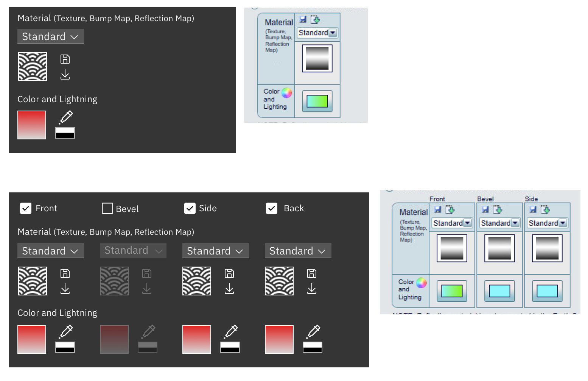Image resolution: width=588 pixels, height=381 pixels.
Task: Enable the Bevel checkbox
Action: coord(107,208)
